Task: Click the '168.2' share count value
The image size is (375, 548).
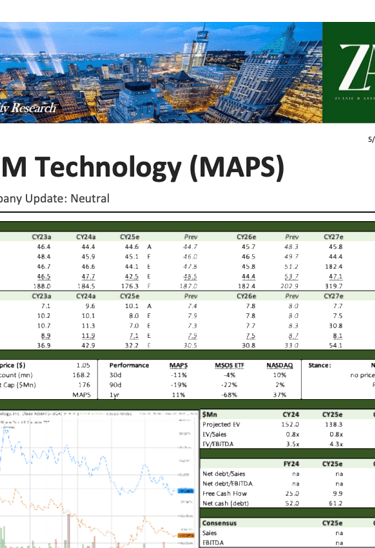Action: [81, 375]
